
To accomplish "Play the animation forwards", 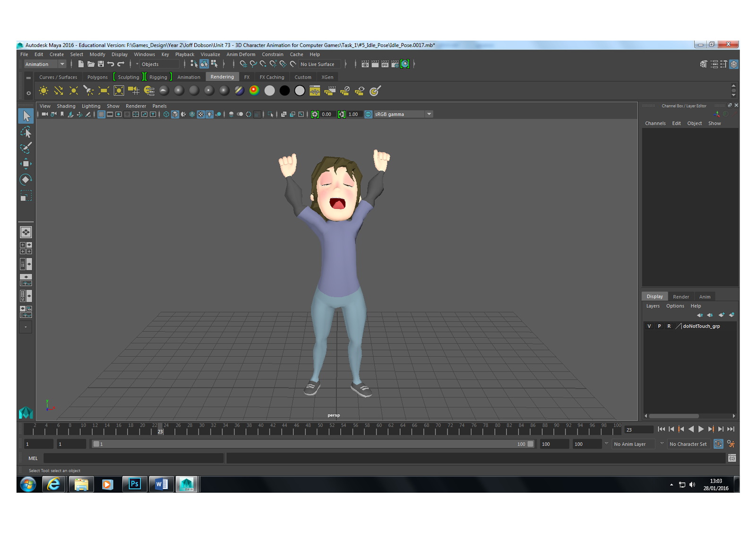I will (701, 430).
